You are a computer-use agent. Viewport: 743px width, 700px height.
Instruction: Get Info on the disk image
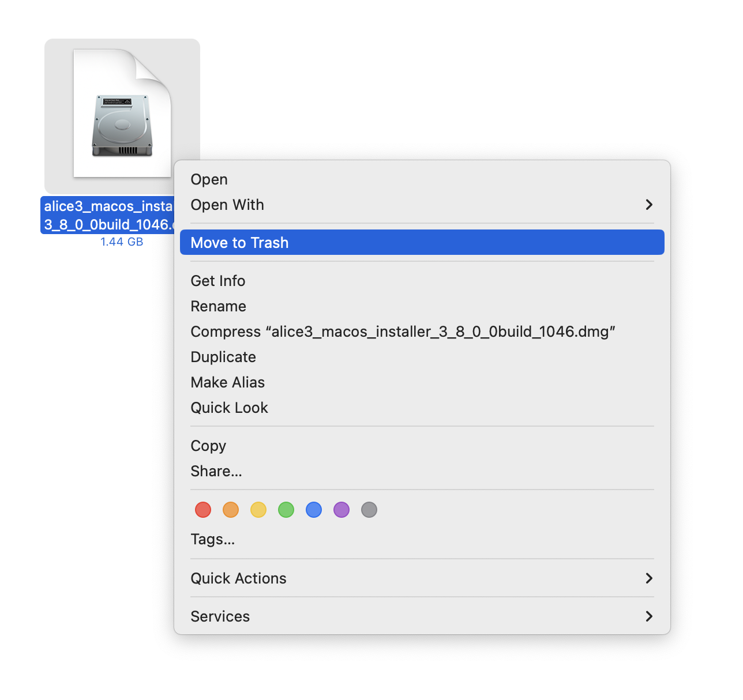coord(217,281)
